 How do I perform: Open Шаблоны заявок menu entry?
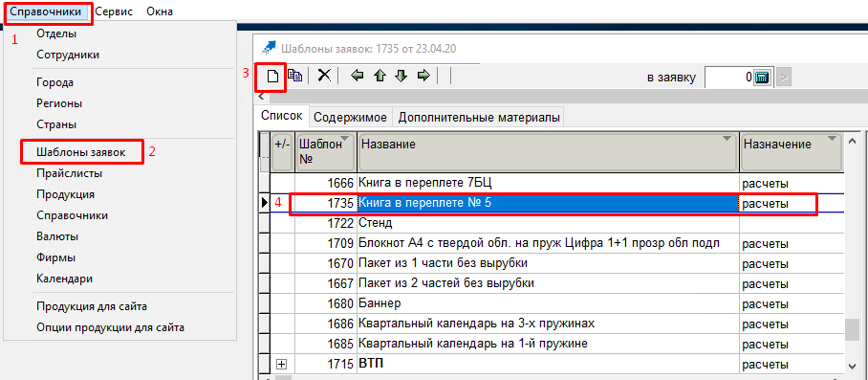pyautogui.click(x=81, y=152)
